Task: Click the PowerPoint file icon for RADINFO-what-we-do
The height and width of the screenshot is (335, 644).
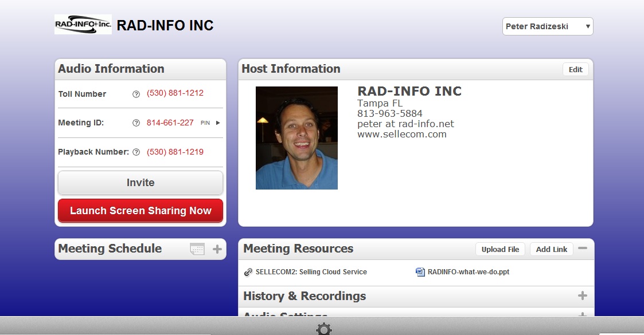Action: (x=420, y=272)
